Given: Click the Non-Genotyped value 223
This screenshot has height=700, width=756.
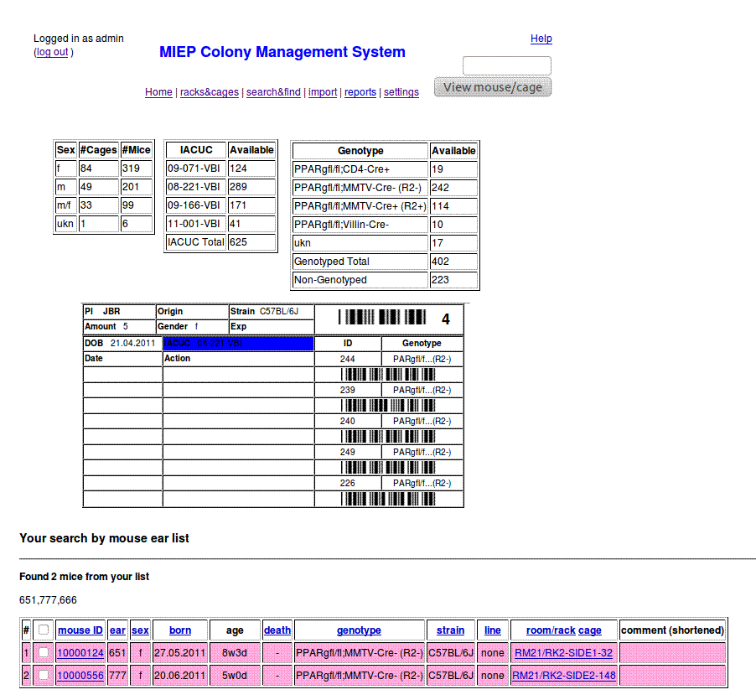Looking at the screenshot, I should 453,280.
